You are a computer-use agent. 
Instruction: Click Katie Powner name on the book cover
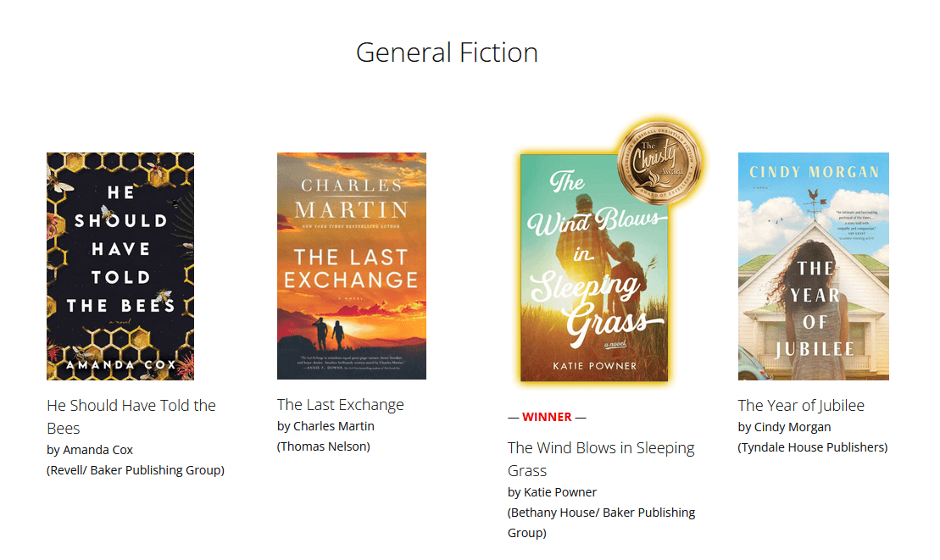click(x=593, y=366)
